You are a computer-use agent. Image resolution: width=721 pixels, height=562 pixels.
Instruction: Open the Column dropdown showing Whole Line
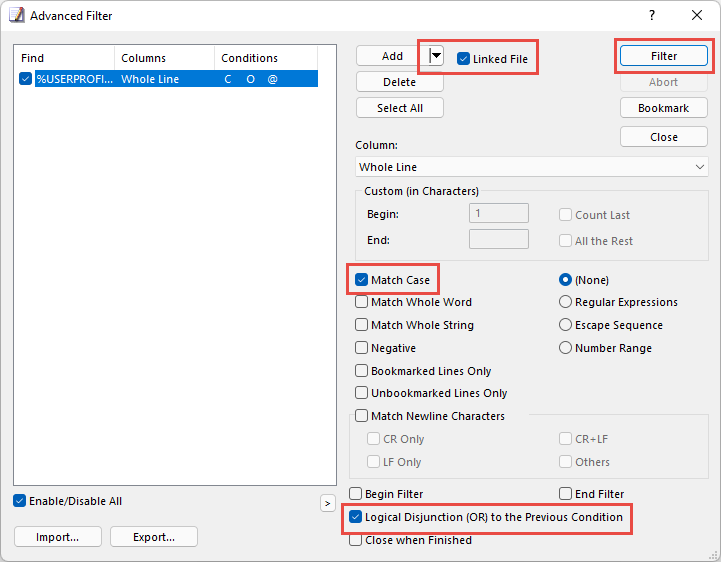[x=532, y=167]
